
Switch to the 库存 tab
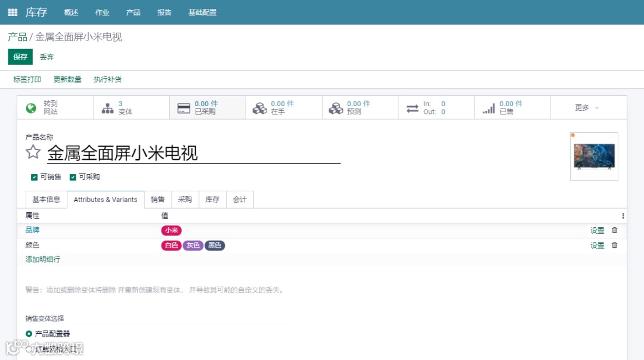pos(212,200)
